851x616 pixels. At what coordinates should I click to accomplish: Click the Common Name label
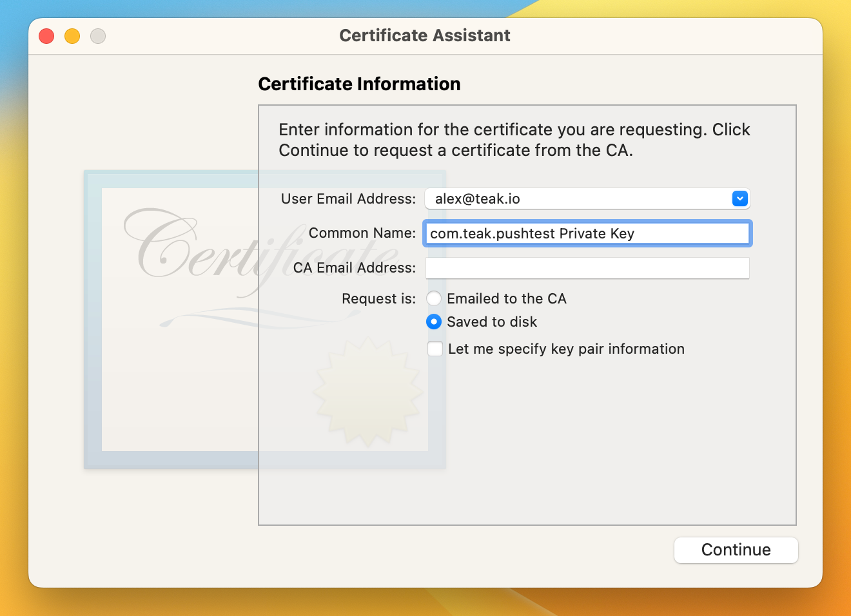coord(362,233)
